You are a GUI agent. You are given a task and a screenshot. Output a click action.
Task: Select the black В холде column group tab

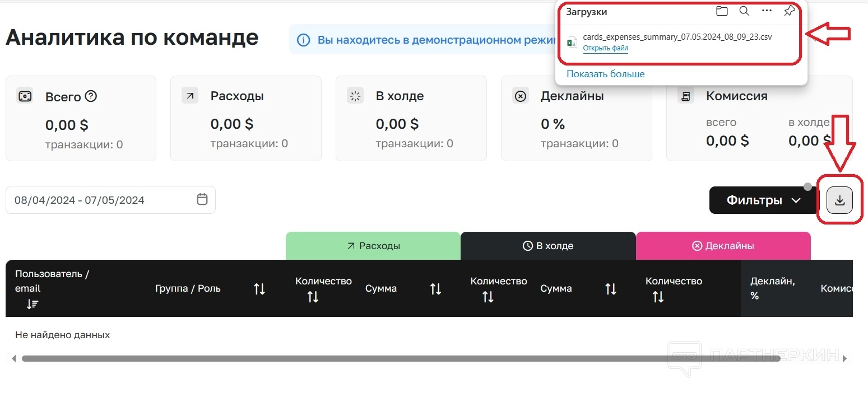(548, 246)
